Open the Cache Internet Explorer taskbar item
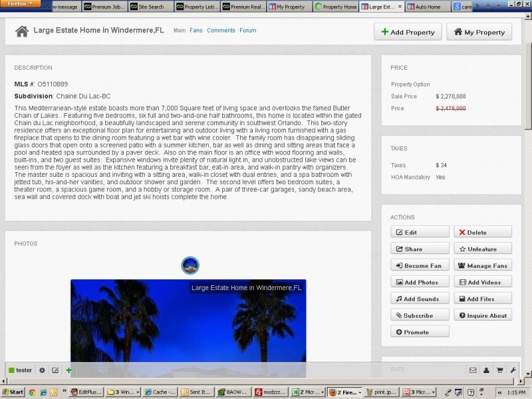The height and width of the screenshot is (399, 532). click(x=160, y=392)
